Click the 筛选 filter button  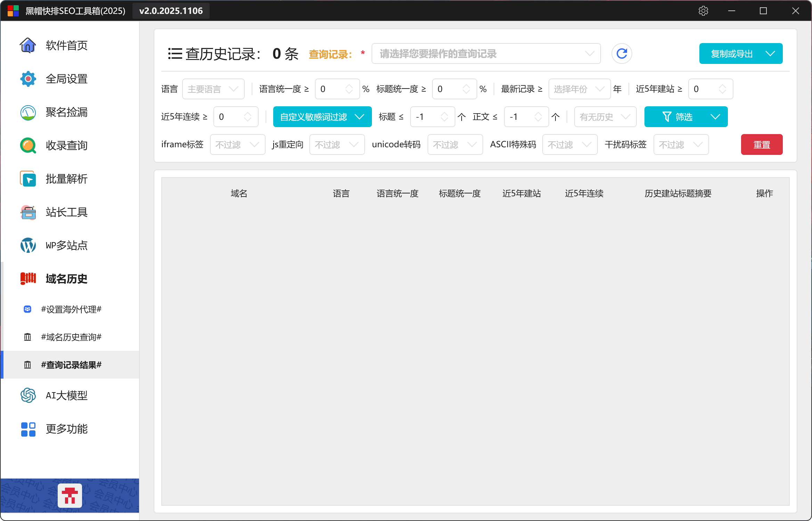pos(677,117)
